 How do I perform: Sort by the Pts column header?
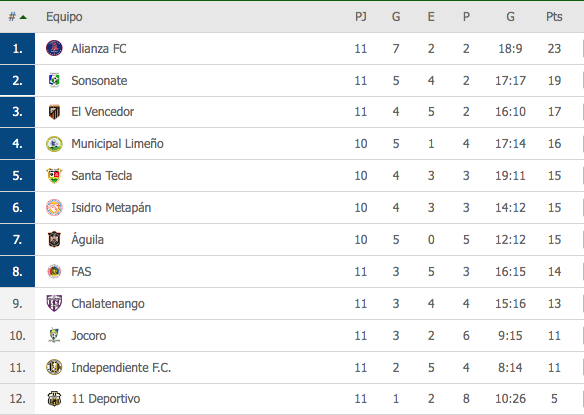coord(554,17)
